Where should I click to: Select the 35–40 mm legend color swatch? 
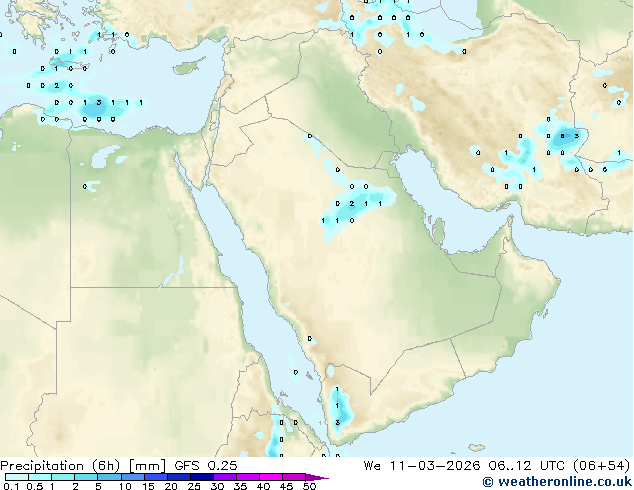[x=247, y=477]
